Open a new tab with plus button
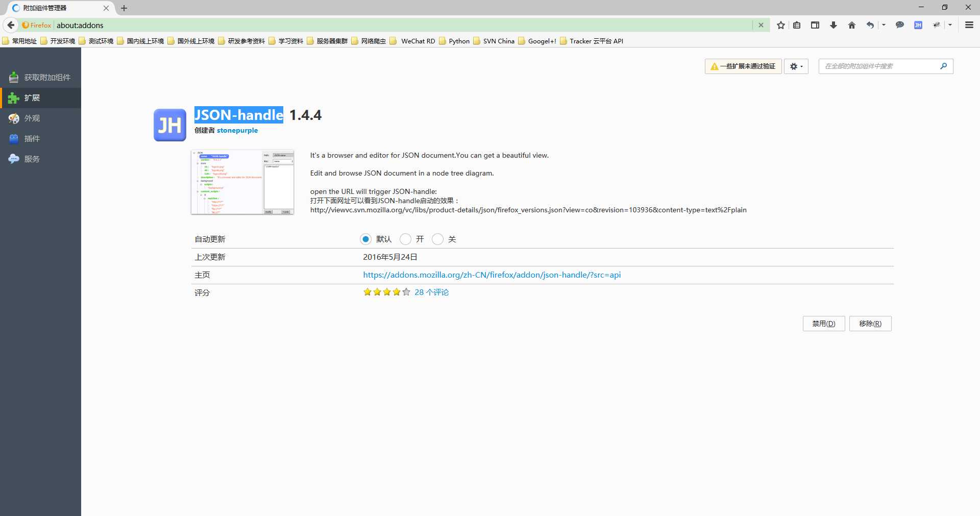The image size is (980, 516). [x=124, y=8]
